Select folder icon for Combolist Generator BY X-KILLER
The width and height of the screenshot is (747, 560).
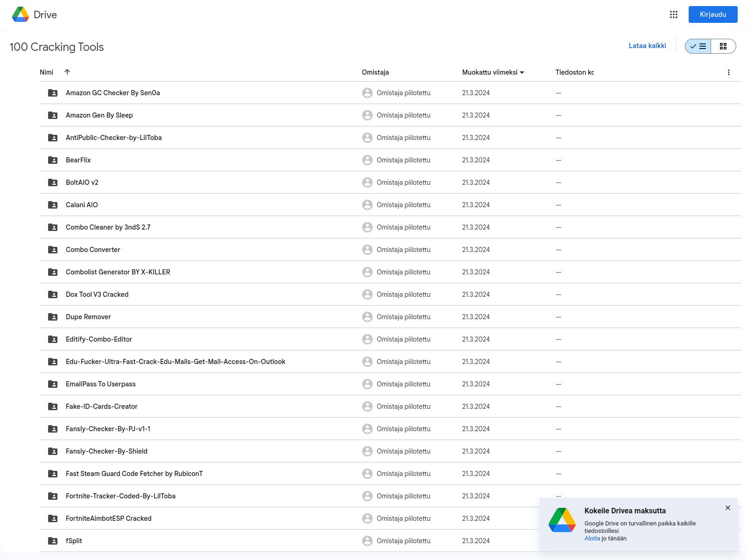pos(53,272)
